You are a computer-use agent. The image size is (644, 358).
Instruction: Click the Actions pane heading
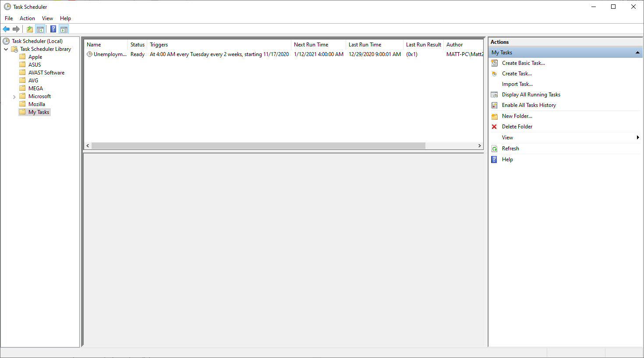[499, 42]
